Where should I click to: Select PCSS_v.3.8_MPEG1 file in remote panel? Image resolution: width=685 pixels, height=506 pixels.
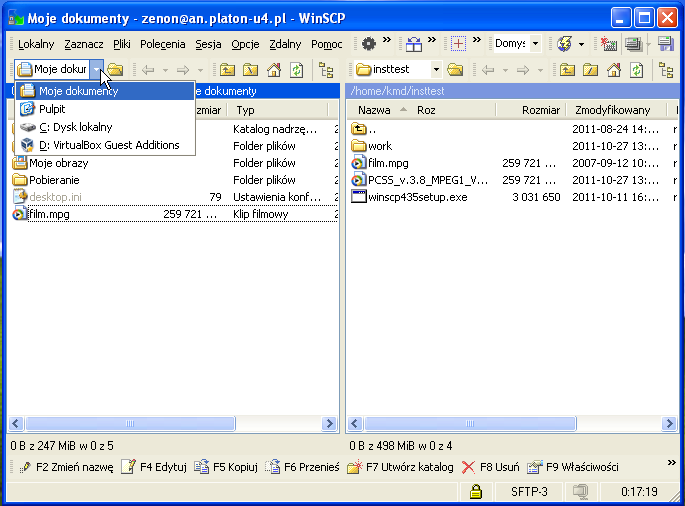(x=419, y=180)
